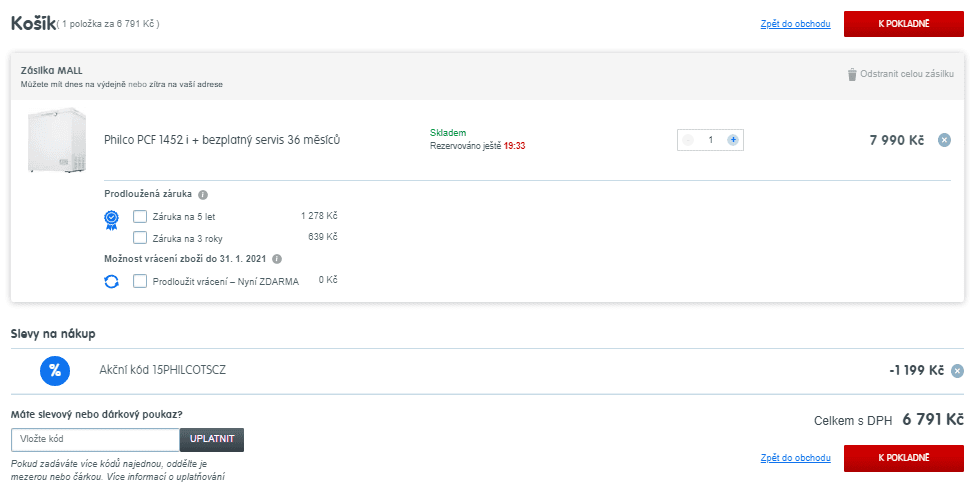Click the 6 791 Kč total with DPH
976x483 pixels.
click(x=933, y=420)
